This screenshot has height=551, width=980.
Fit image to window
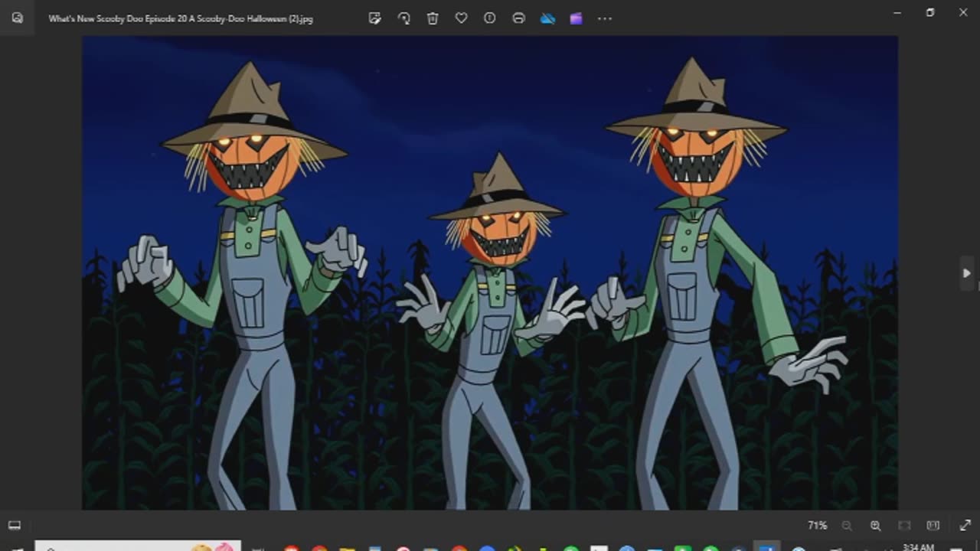tap(904, 526)
